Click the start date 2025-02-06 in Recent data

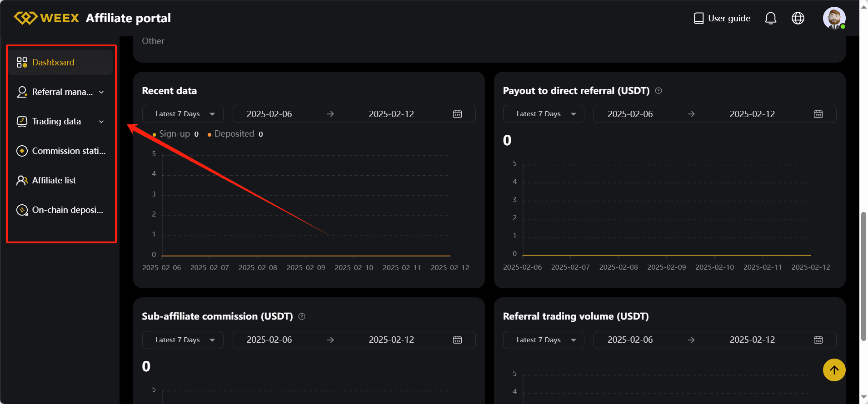(269, 114)
